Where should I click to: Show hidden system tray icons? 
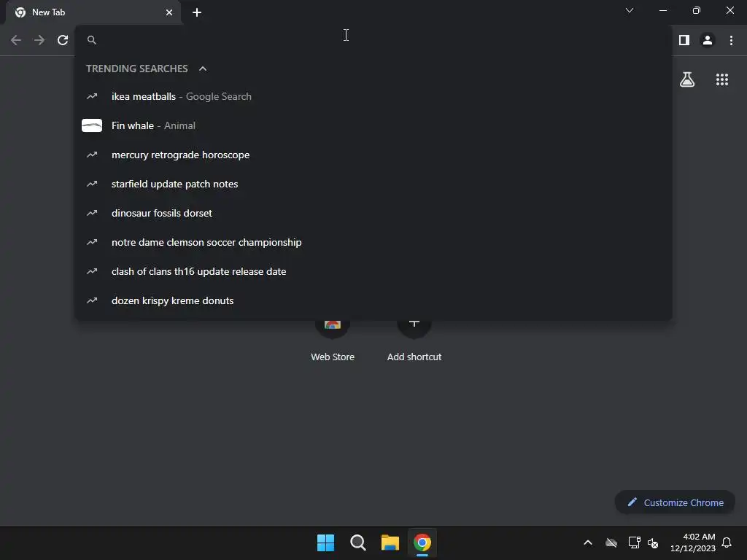pos(588,542)
